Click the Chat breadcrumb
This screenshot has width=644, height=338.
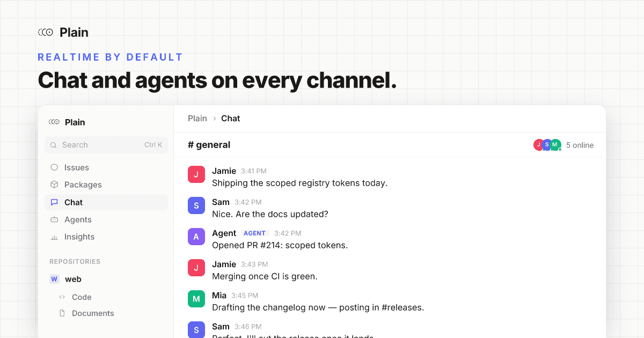tap(231, 119)
